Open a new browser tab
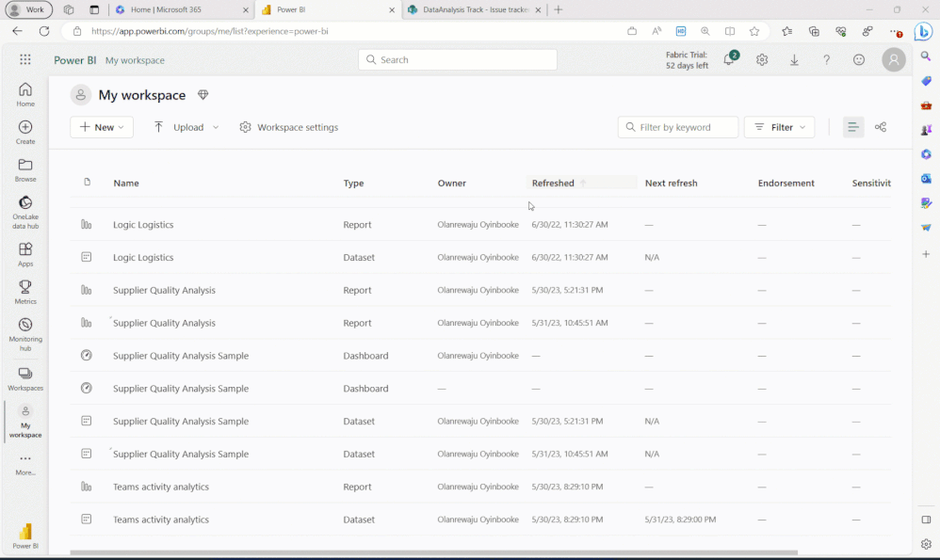Viewport: 940px width, 560px height. [559, 9]
